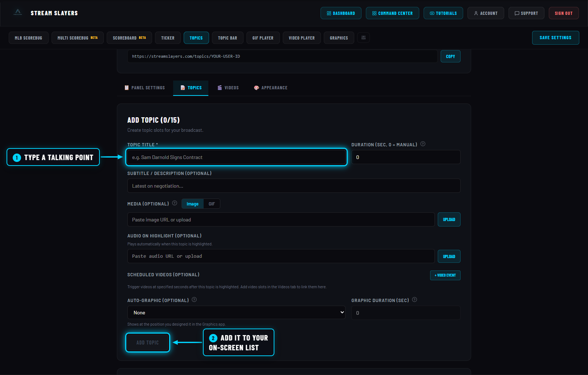Select the Topics sub-tab

[x=191, y=88]
